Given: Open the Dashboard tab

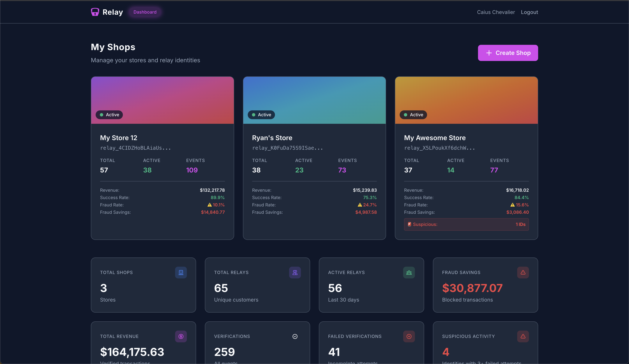Looking at the screenshot, I should coord(145,12).
